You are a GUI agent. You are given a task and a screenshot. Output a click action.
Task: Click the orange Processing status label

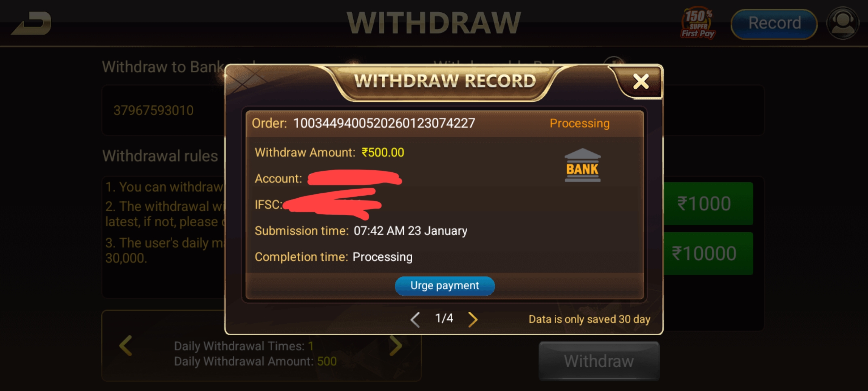coord(579,123)
